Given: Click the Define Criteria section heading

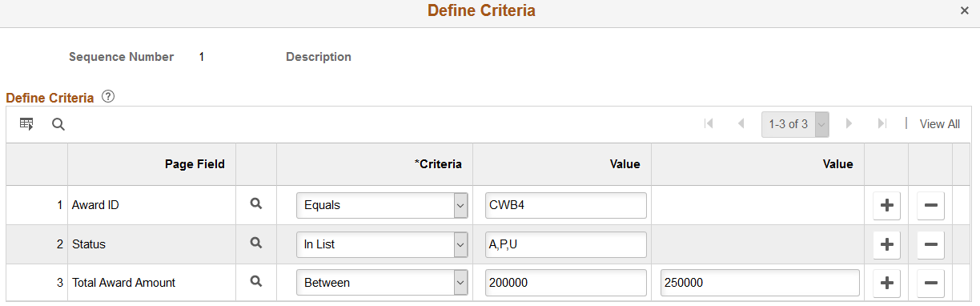Looking at the screenshot, I should (50, 98).
